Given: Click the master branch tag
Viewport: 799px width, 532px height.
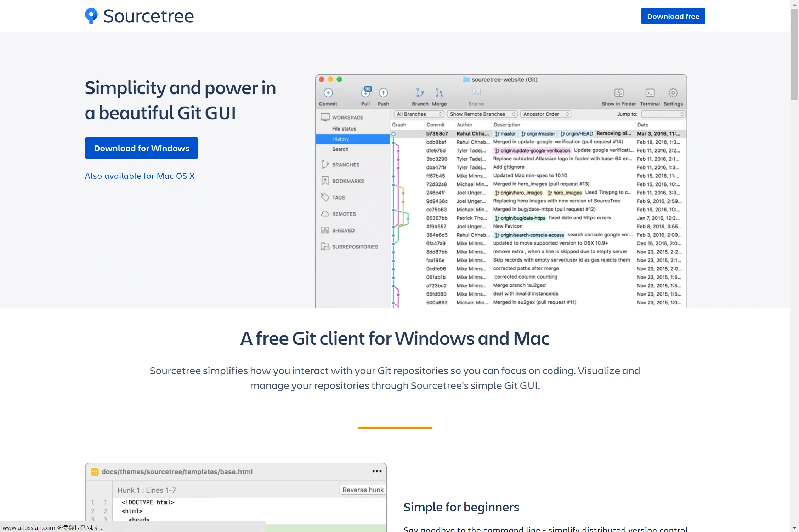Looking at the screenshot, I should (x=505, y=133).
